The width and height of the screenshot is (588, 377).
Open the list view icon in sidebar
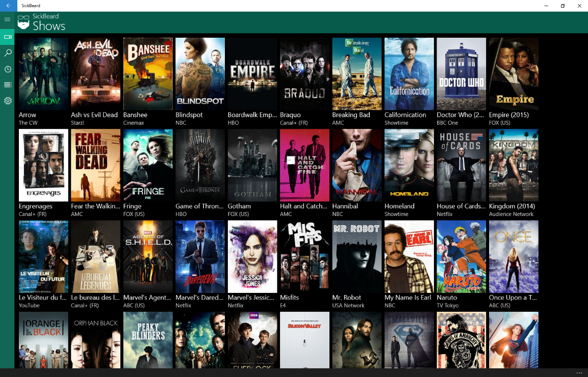pyautogui.click(x=8, y=85)
